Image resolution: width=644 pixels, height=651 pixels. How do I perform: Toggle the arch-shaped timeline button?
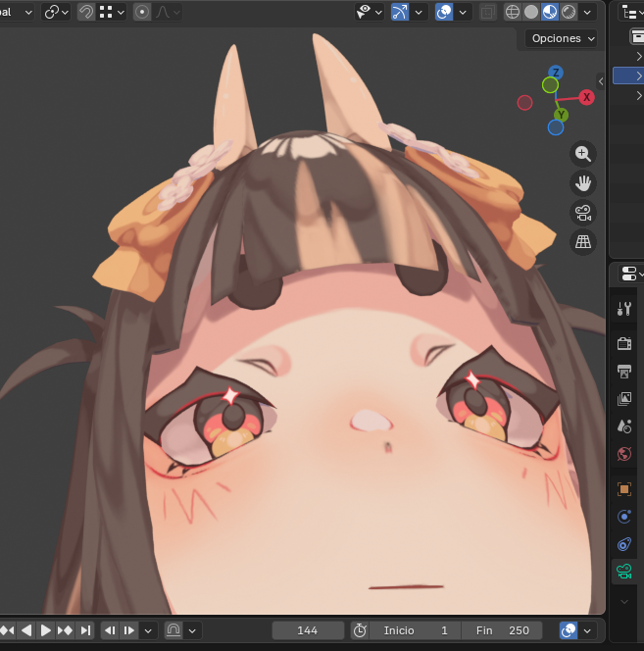tap(173, 630)
